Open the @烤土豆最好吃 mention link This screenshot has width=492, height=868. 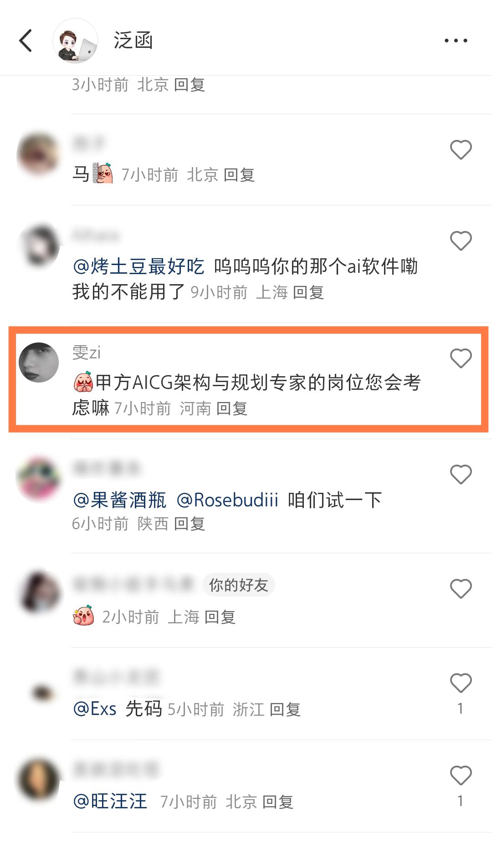138,266
